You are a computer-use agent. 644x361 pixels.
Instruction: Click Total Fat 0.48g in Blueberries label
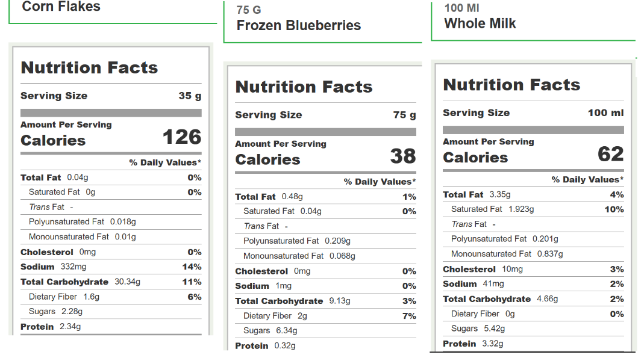(x=269, y=197)
